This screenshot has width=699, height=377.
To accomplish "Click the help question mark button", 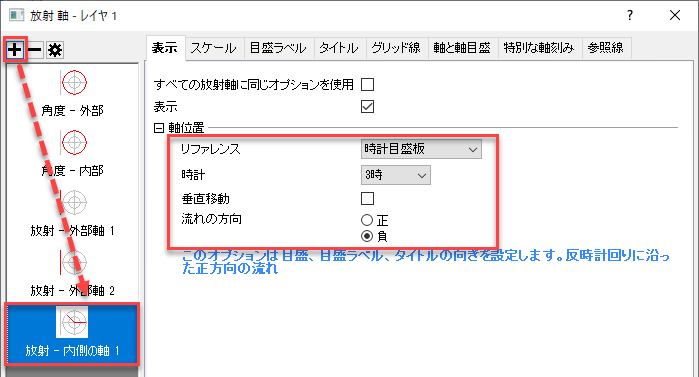I will click(629, 16).
